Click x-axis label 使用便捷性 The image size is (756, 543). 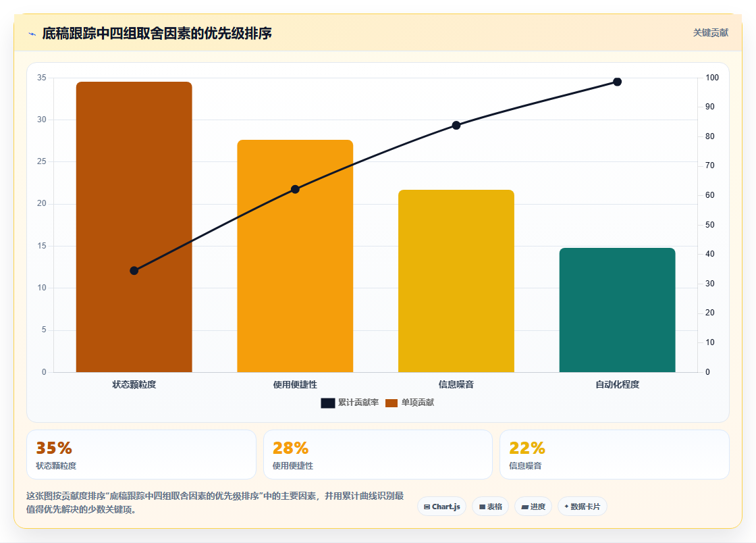click(x=295, y=384)
